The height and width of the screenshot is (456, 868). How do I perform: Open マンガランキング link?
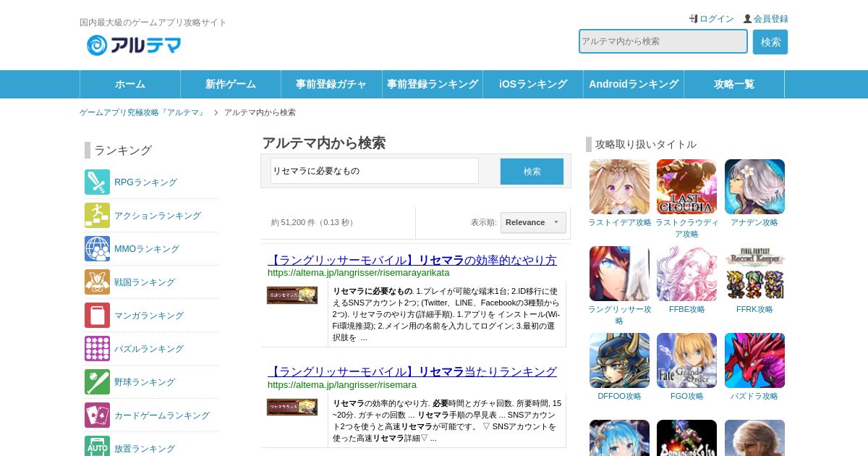pyautogui.click(x=149, y=316)
